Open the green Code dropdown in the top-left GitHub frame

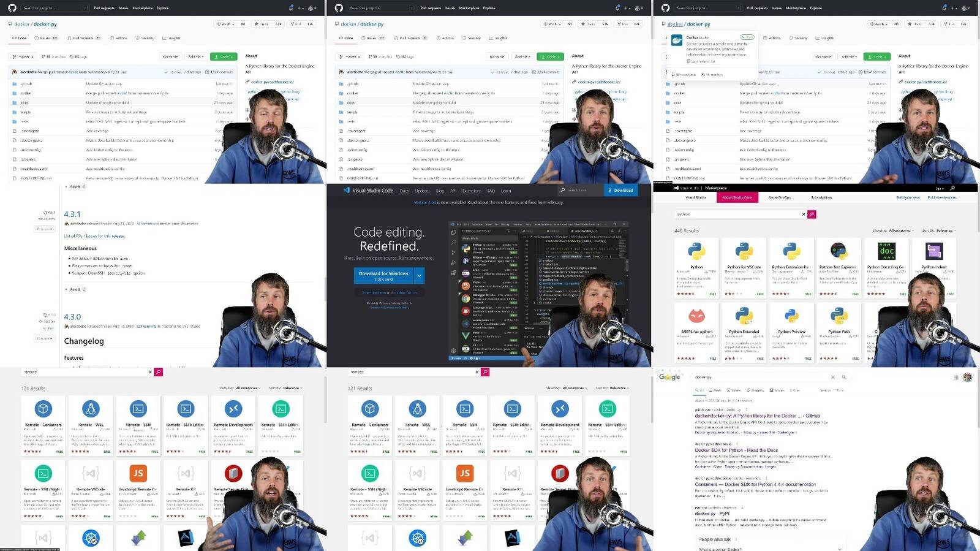[223, 56]
